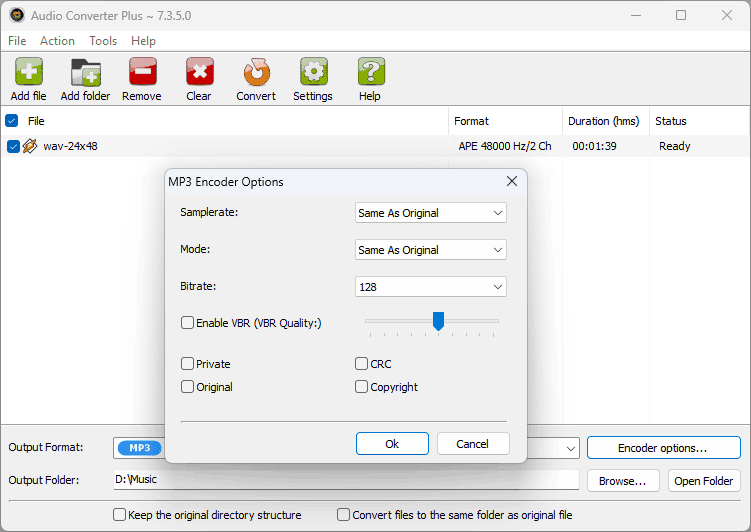This screenshot has height=532, width=751.
Task: Close the MP3 Encoder Options dialog
Action: click(x=512, y=181)
